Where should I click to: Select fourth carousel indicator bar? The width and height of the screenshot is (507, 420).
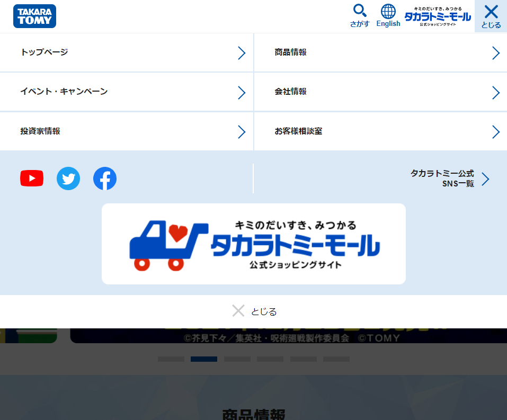point(270,359)
